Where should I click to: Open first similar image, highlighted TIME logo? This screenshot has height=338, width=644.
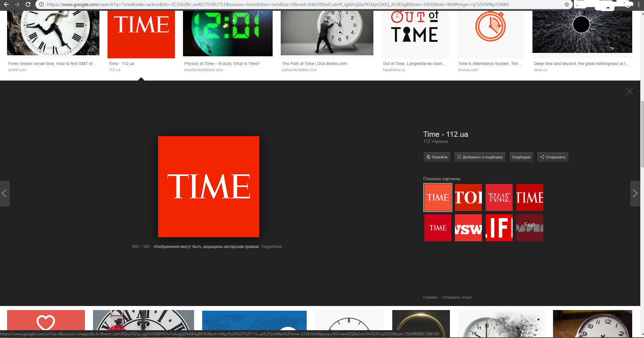coord(438,197)
